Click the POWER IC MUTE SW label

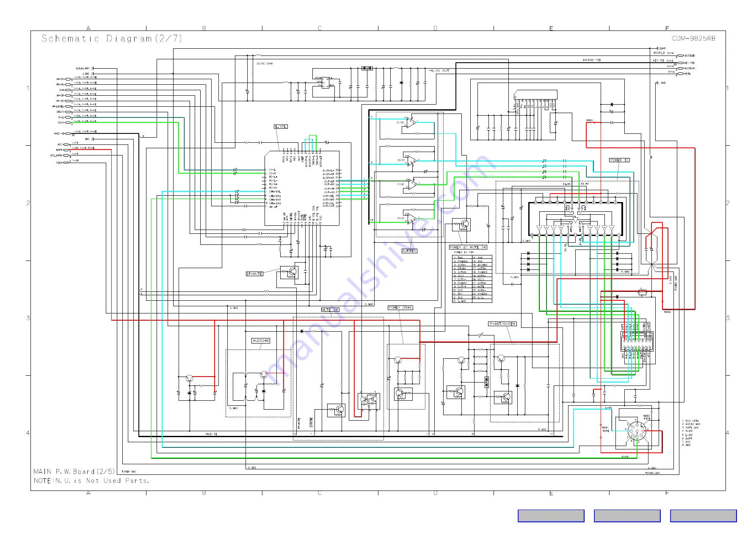point(468,247)
